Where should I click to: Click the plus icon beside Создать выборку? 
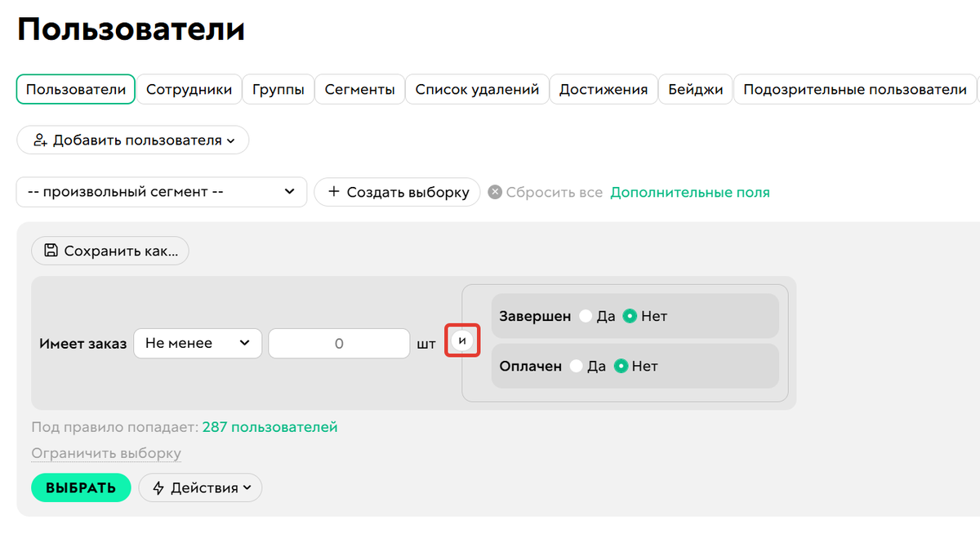[x=333, y=192]
